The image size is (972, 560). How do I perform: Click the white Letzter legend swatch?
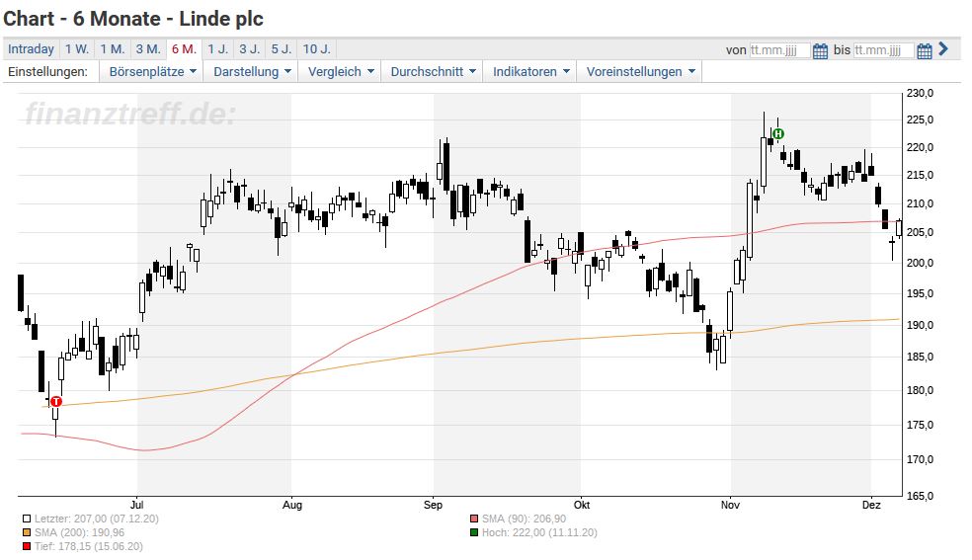(x=27, y=520)
